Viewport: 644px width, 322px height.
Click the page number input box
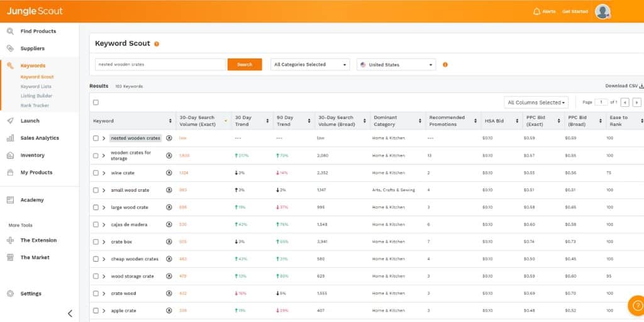pos(601,103)
